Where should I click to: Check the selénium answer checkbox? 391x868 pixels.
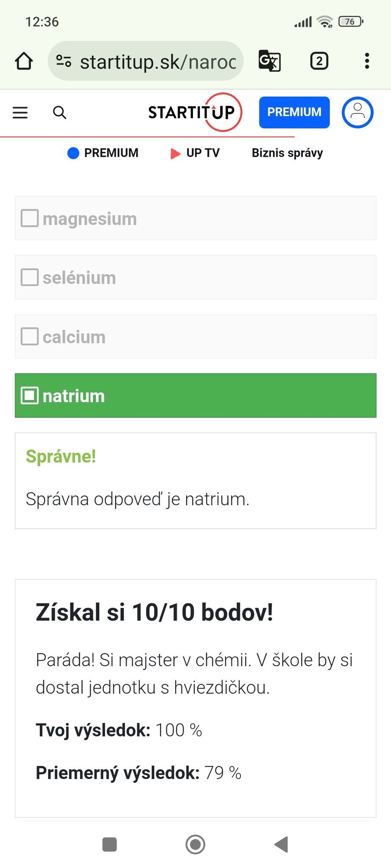pyautogui.click(x=29, y=277)
